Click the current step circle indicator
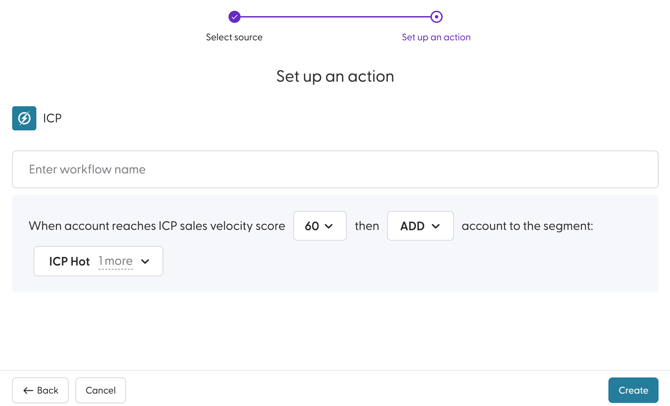Screen dimensions: 670x406 click(x=436, y=17)
